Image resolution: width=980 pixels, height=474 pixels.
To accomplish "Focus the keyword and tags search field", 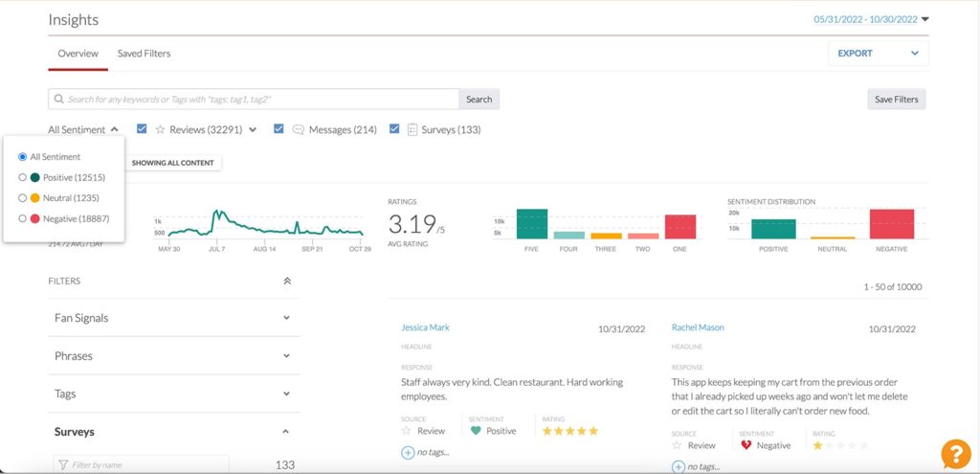I will (x=253, y=99).
